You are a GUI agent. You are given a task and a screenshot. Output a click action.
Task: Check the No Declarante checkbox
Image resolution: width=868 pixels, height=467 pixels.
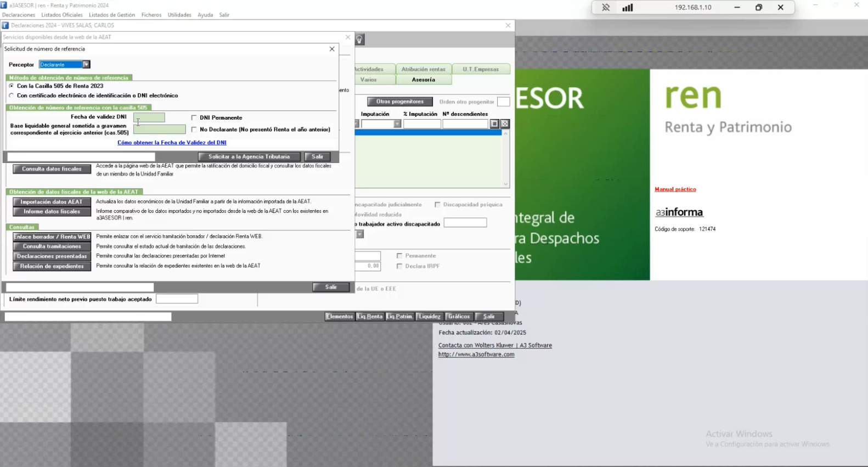pyautogui.click(x=194, y=130)
